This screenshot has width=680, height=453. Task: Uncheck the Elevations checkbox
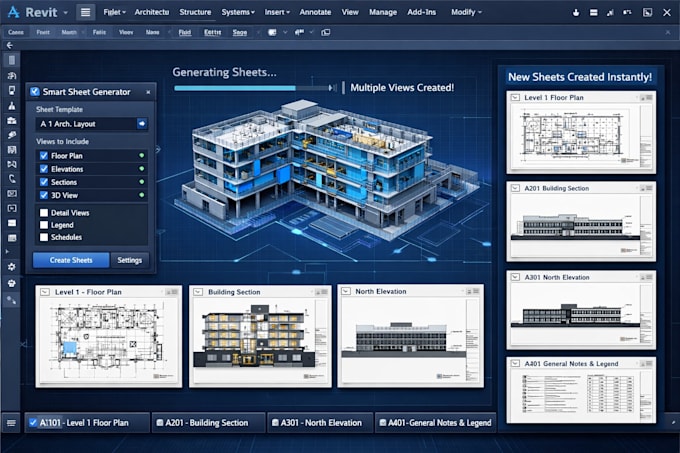pos(44,169)
